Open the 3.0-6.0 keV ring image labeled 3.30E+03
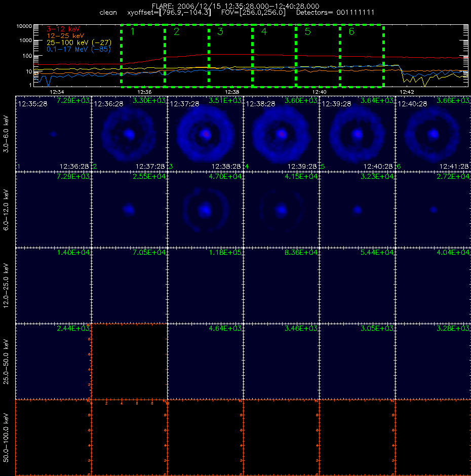The width and height of the screenshot is (471, 476). coord(129,134)
